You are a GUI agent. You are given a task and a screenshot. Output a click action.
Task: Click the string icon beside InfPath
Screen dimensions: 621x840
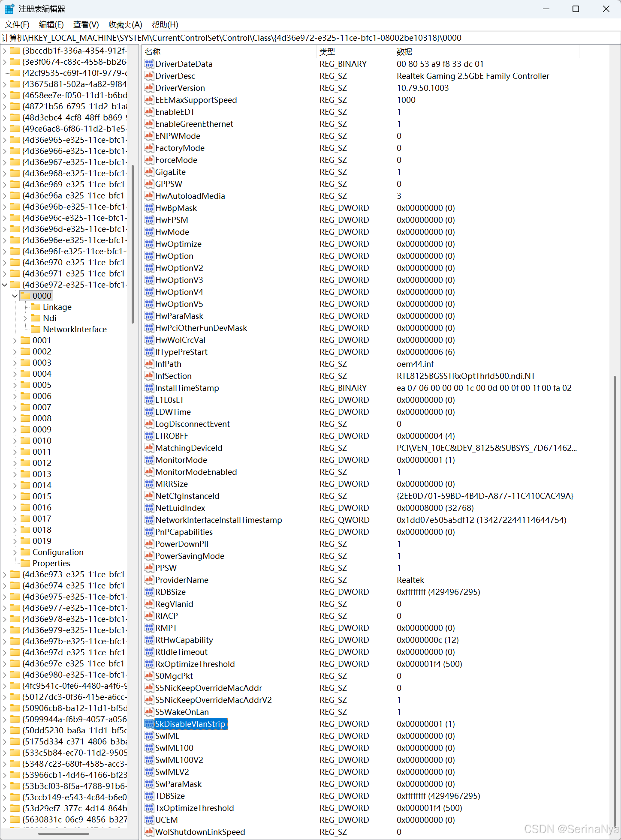(149, 364)
